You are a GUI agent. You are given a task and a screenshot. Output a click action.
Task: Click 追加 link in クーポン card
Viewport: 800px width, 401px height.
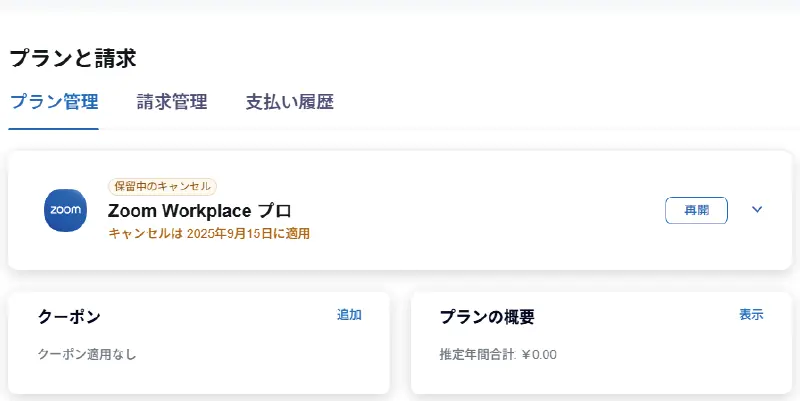(x=349, y=315)
